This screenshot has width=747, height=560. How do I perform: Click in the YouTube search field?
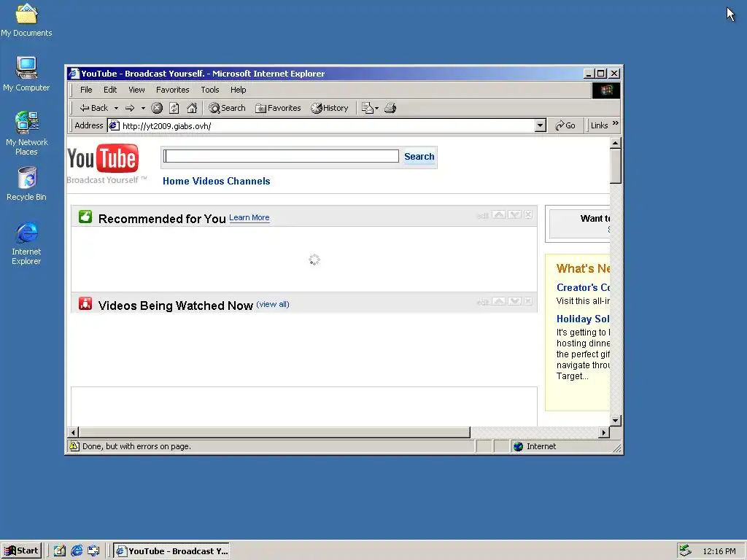281,156
